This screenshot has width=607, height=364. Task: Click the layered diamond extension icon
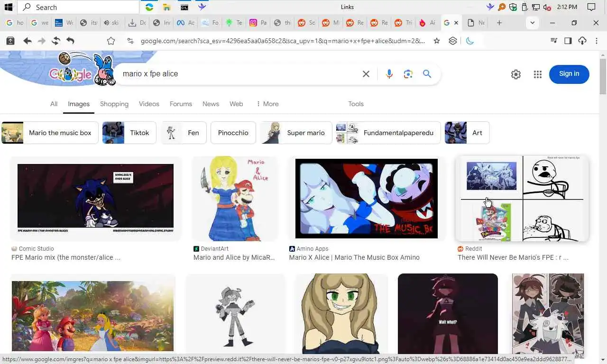[453, 41]
